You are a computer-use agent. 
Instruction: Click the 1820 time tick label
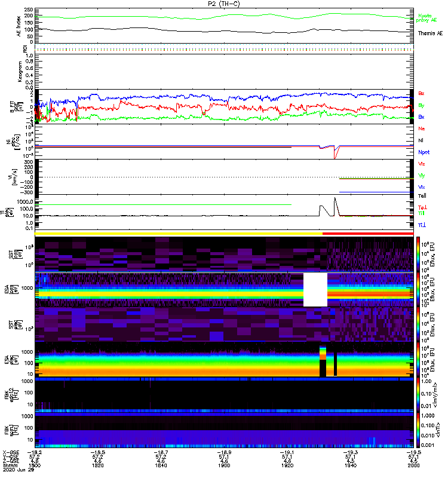coord(97,465)
